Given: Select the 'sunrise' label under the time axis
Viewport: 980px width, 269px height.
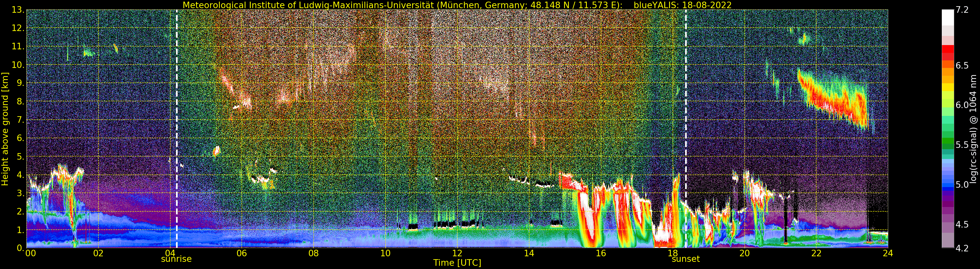Looking at the screenshot, I should click(177, 259).
